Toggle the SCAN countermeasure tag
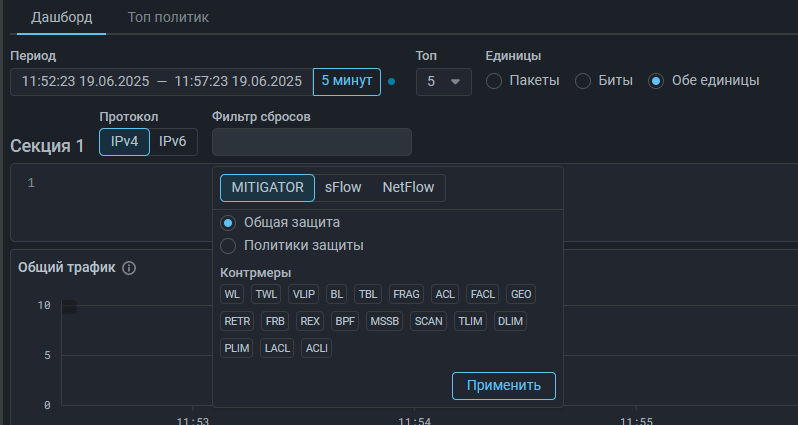 (x=428, y=321)
